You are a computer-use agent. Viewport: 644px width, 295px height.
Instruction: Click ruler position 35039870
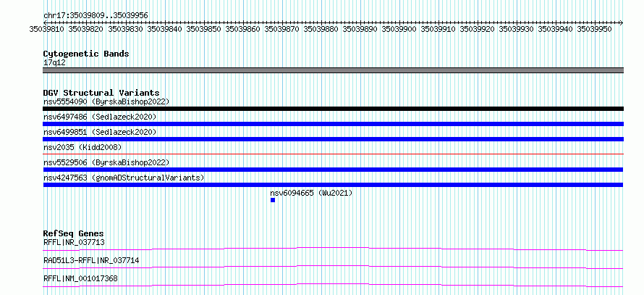click(x=282, y=29)
